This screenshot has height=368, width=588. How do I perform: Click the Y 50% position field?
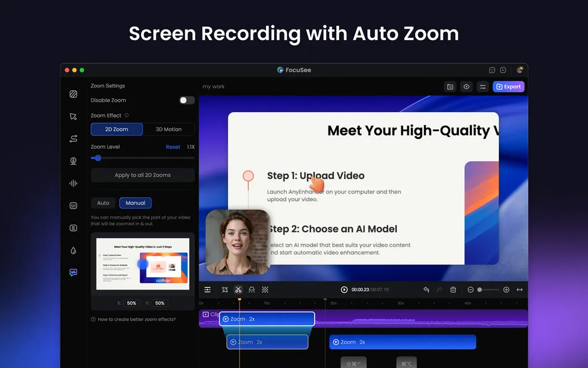pos(160,303)
